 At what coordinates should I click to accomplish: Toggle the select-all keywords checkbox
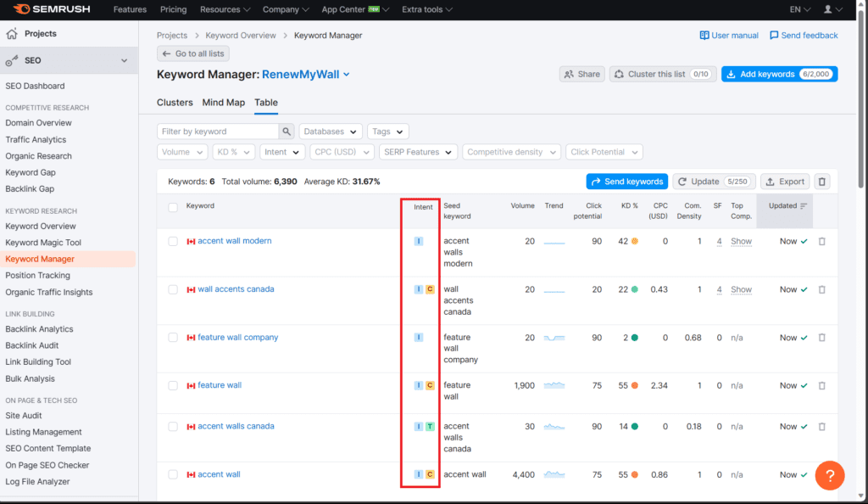coord(173,207)
